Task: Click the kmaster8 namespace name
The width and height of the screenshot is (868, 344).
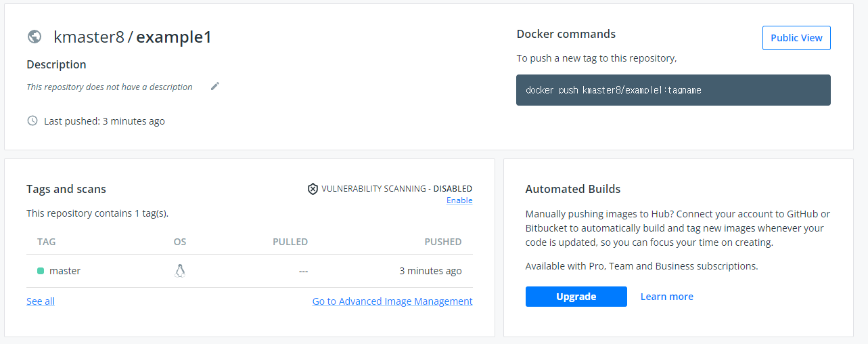Action: click(x=89, y=37)
